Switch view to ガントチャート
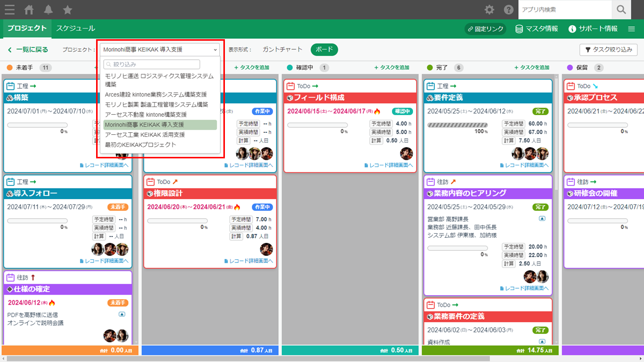The height and width of the screenshot is (362, 644). (283, 49)
